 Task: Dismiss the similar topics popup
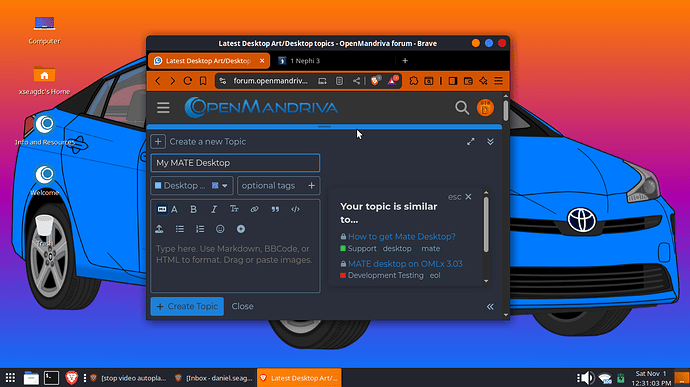pyautogui.click(x=468, y=197)
